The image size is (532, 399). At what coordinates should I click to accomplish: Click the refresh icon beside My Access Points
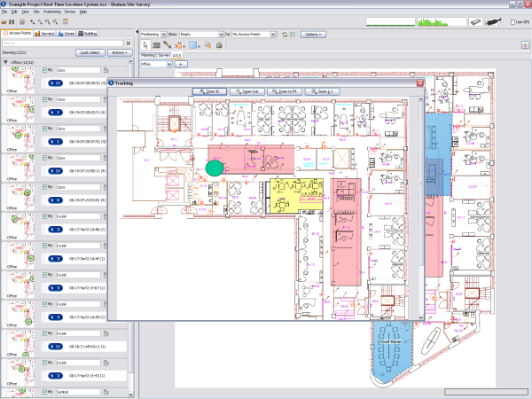click(x=284, y=34)
